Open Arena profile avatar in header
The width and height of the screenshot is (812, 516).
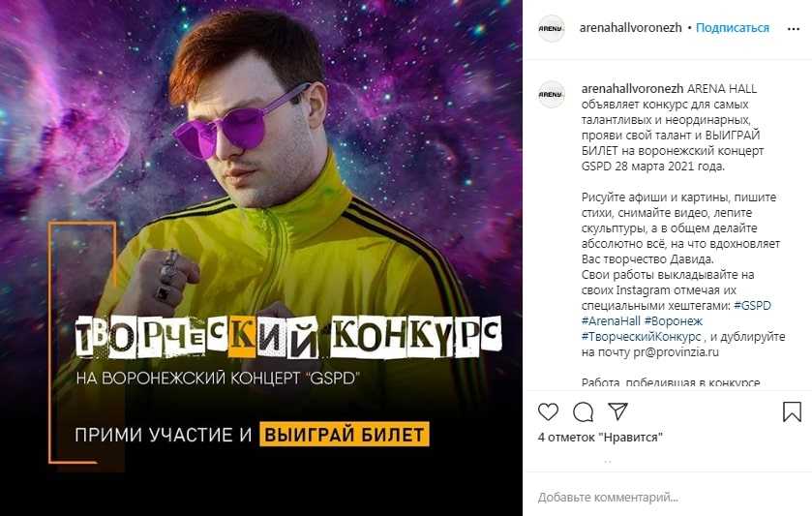[x=551, y=28]
